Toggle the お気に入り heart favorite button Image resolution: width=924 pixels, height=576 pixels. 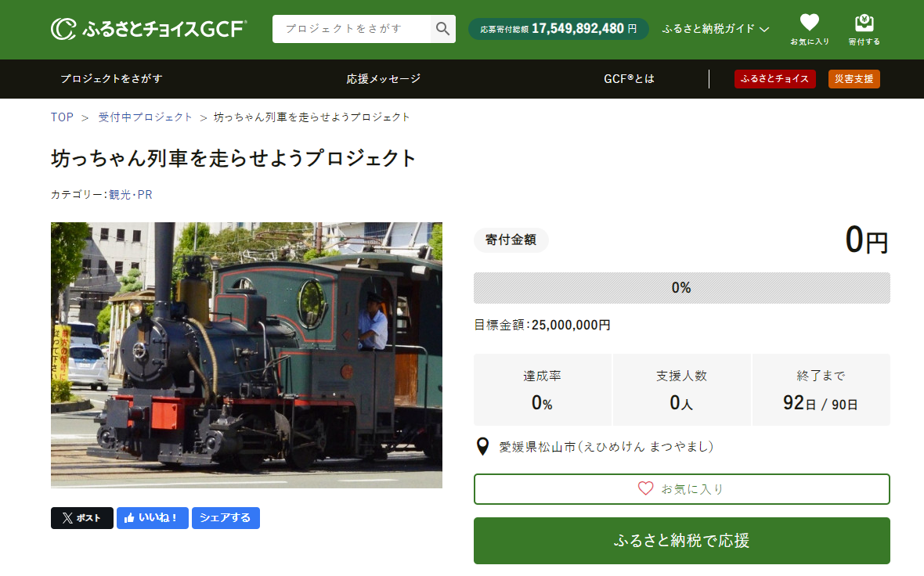point(681,489)
